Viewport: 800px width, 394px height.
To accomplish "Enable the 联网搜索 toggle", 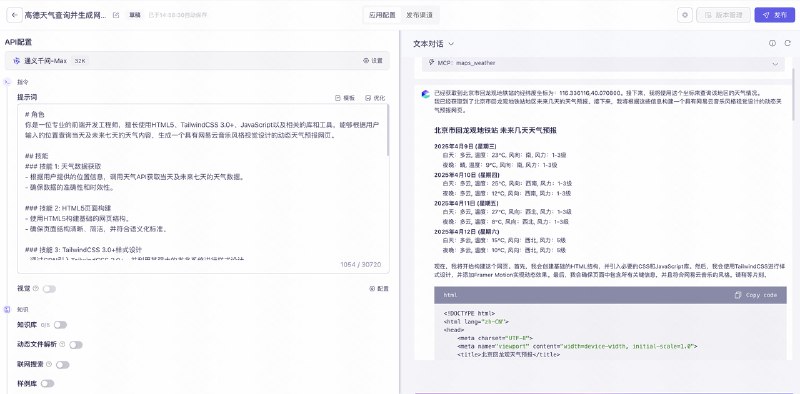I will [x=63, y=365].
